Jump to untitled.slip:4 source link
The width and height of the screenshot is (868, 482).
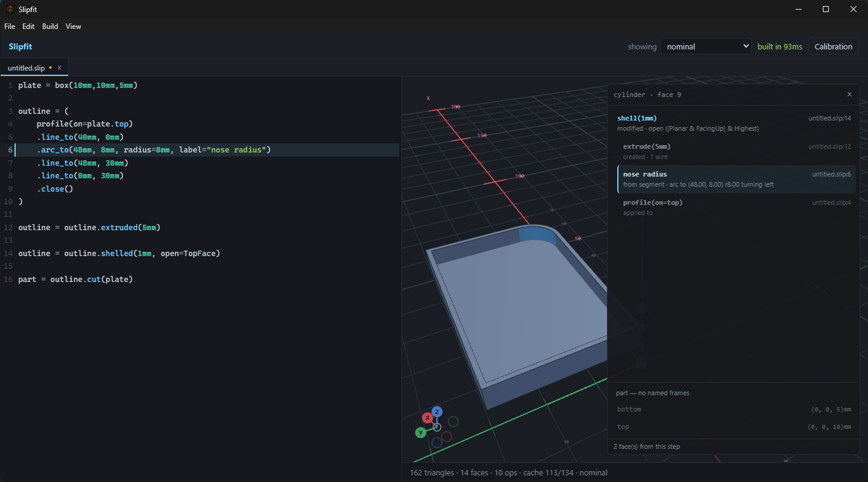(831, 202)
